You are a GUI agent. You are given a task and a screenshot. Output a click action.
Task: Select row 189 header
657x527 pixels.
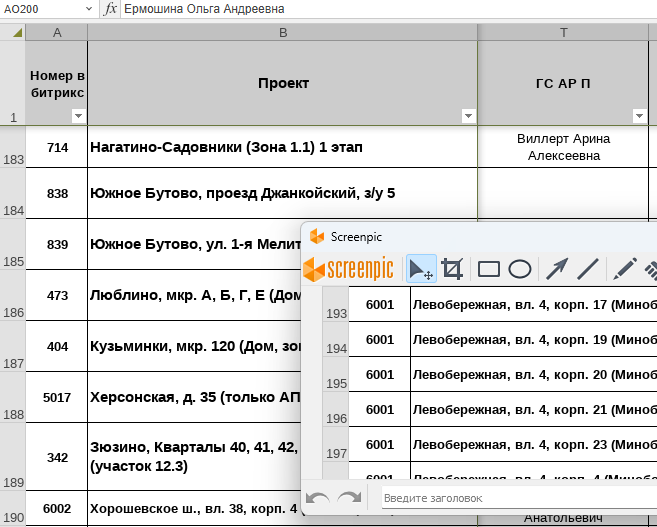click(13, 457)
